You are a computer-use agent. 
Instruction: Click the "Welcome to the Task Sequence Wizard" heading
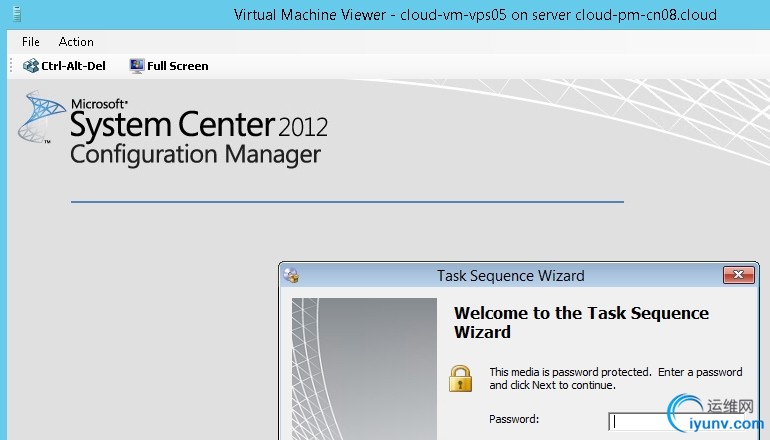tap(581, 322)
